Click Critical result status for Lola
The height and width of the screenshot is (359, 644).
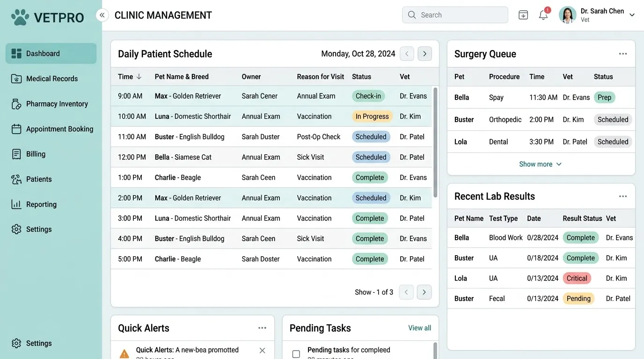point(577,278)
